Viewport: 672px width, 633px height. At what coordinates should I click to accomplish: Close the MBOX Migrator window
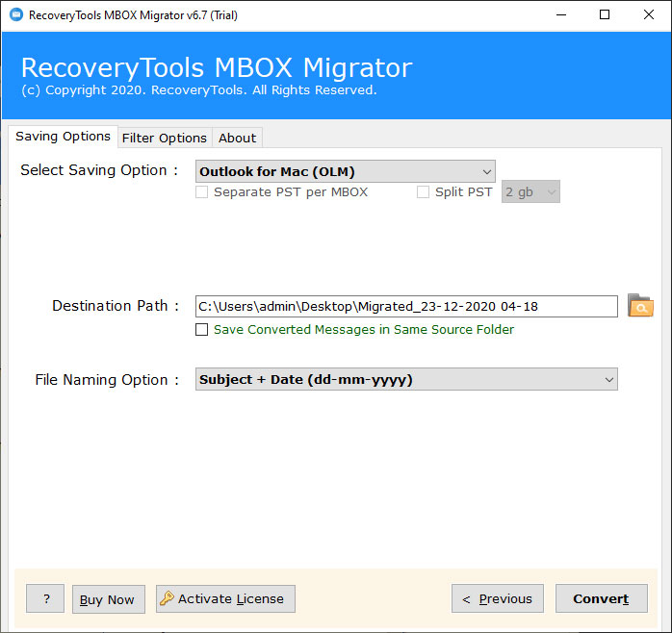tap(649, 15)
